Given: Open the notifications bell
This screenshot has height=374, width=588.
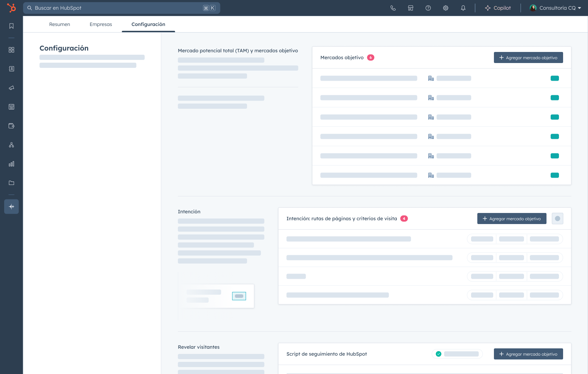Looking at the screenshot, I should (463, 8).
